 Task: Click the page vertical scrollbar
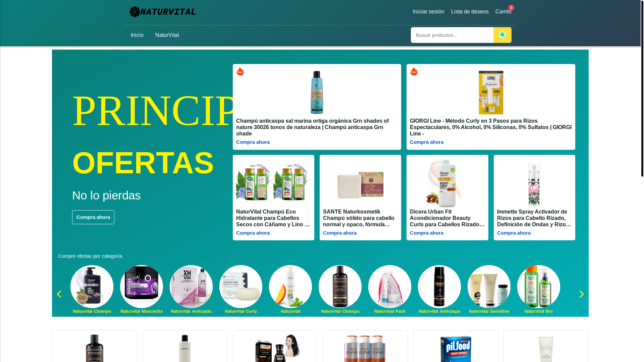642,89
